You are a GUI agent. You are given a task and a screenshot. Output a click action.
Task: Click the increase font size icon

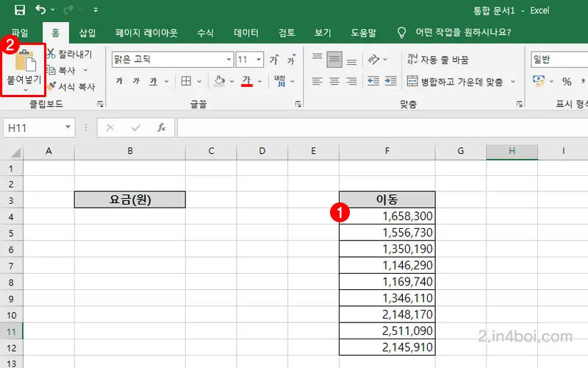[x=274, y=60]
